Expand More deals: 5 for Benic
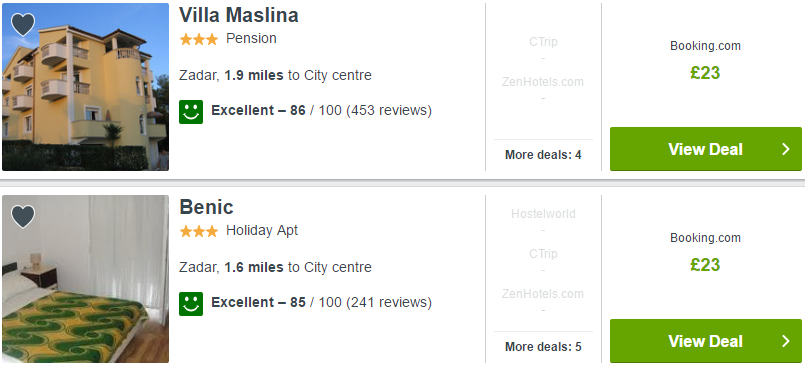The image size is (805, 366). pyautogui.click(x=543, y=346)
